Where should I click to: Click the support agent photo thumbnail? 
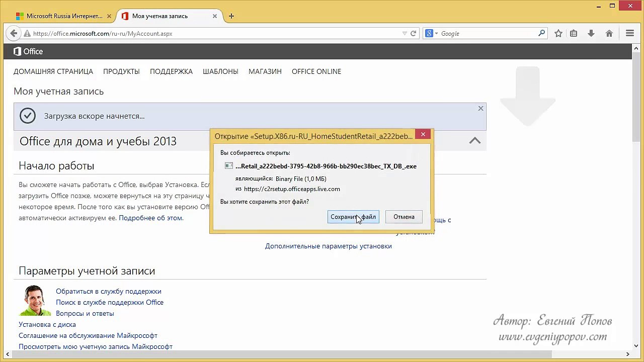click(35, 300)
